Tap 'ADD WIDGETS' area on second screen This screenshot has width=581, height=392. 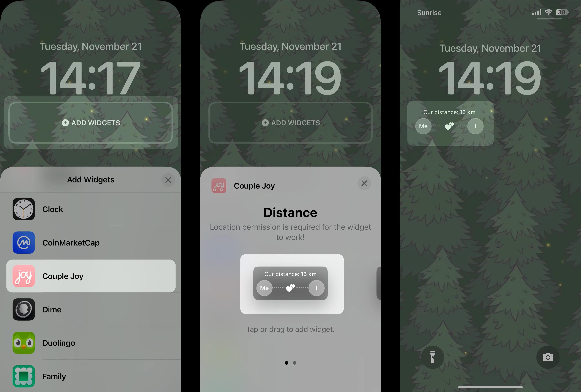coord(290,123)
